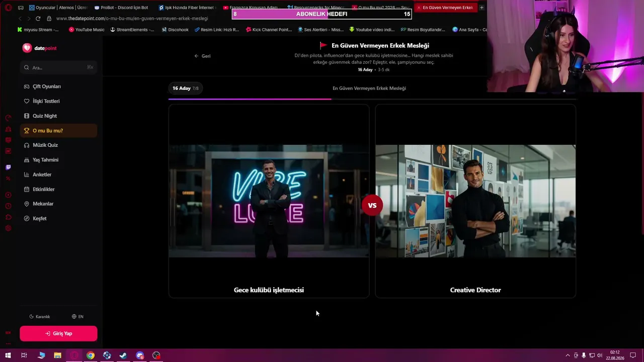Pick the Gece kulübü işletmecisi card image
Image resolution: width=644 pixels, height=362 pixels.
tap(269, 201)
